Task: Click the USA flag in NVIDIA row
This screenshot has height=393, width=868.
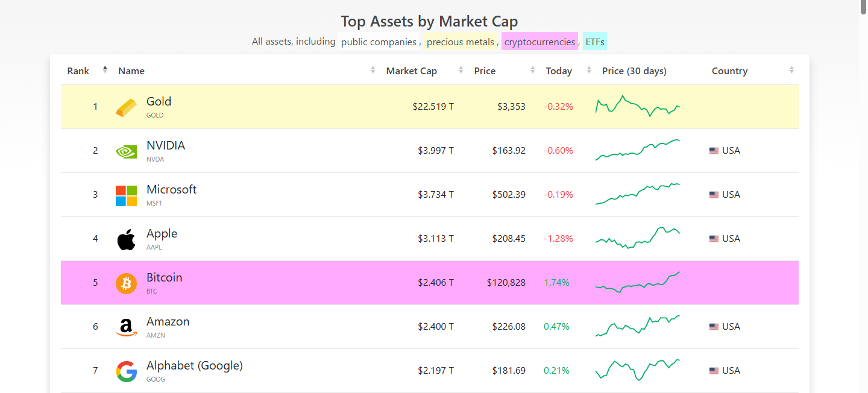Action: pyautogui.click(x=714, y=151)
